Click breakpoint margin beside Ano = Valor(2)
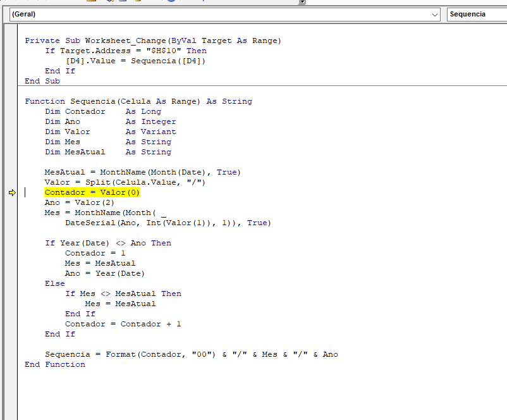Screen dimensions: 507x420 point(11,202)
